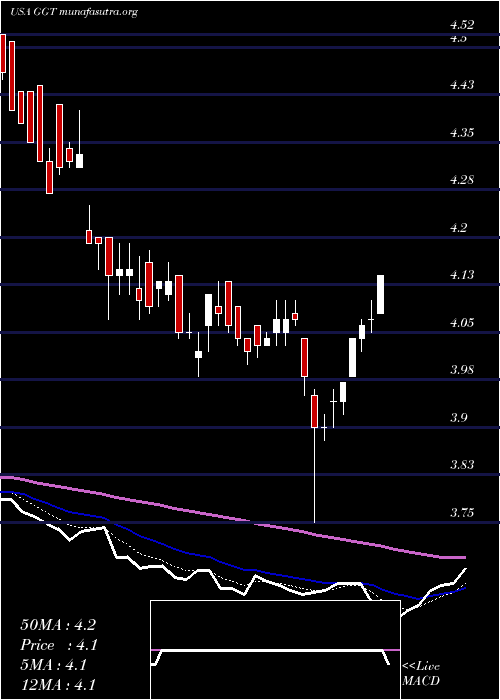This screenshot has height=700, width=500.
Task: Select the 3.98 price axis label
Action: click(462, 370)
